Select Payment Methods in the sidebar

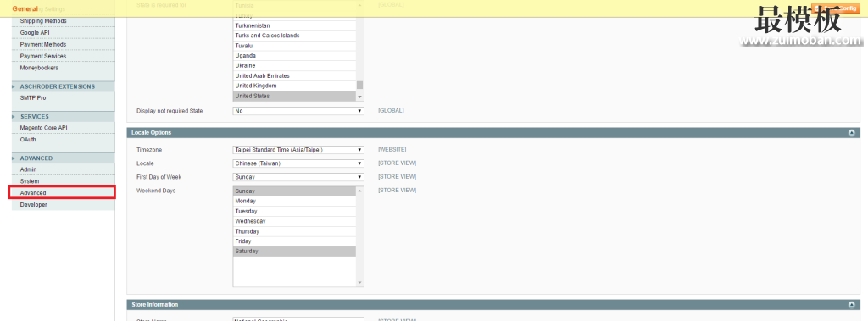(x=43, y=44)
